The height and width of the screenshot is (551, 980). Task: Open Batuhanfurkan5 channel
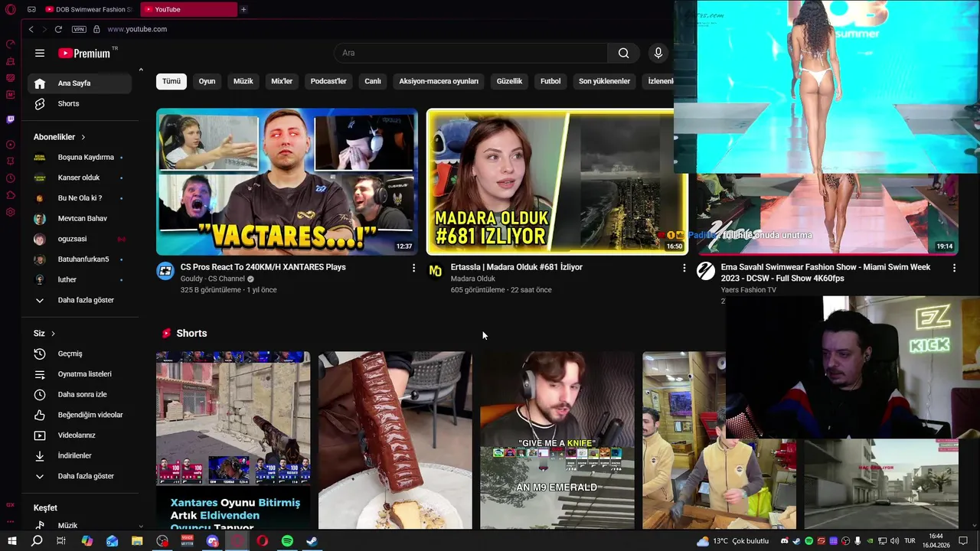80,259
